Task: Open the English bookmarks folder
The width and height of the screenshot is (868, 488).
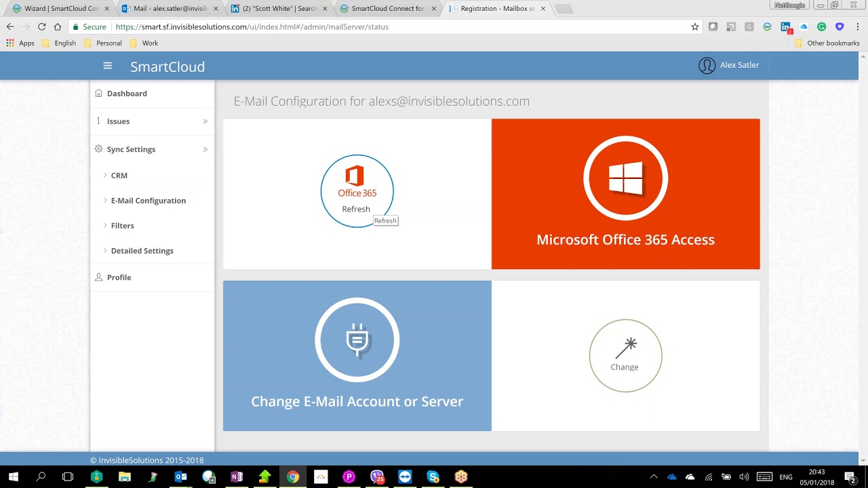Action: (59, 43)
